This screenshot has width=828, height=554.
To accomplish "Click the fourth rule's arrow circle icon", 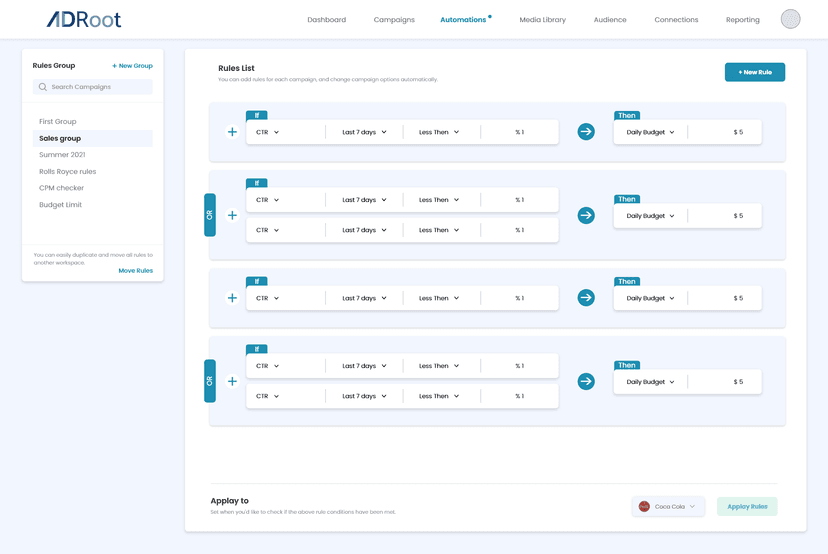I will [586, 381].
